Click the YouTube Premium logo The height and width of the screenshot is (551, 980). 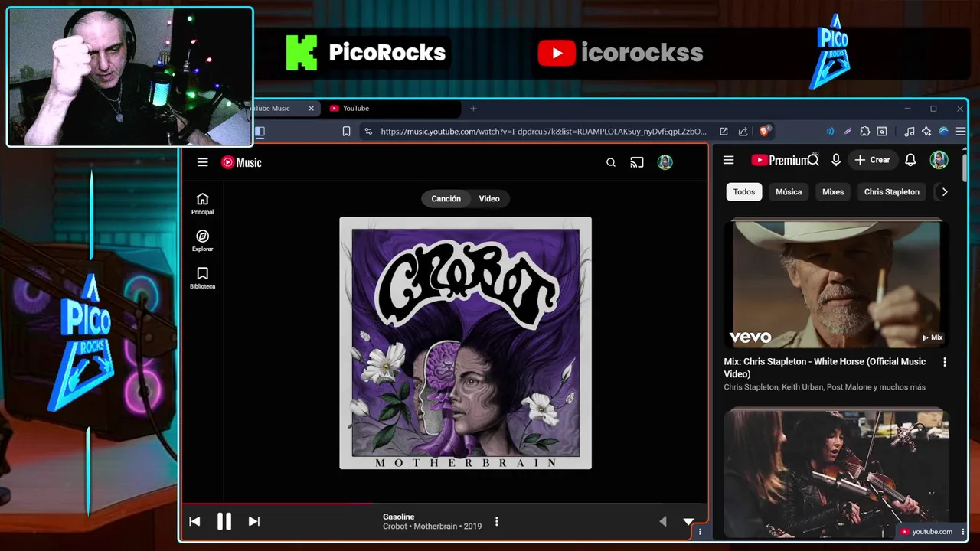click(x=779, y=160)
